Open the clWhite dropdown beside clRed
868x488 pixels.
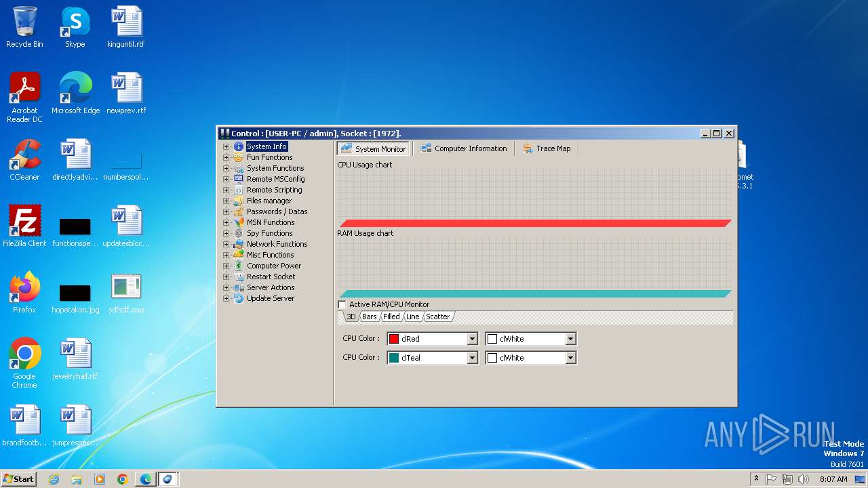pyautogui.click(x=570, y=339)
